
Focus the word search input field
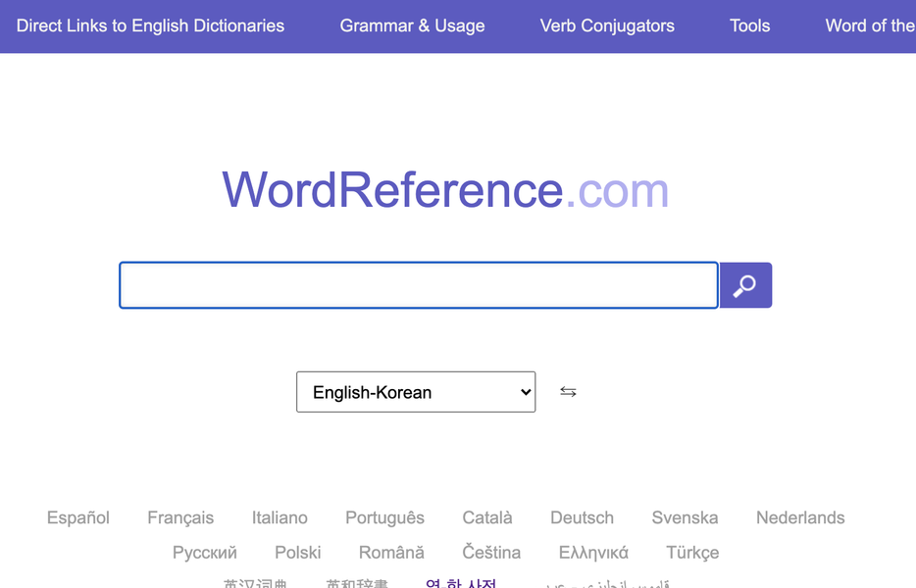click(419, 285)
